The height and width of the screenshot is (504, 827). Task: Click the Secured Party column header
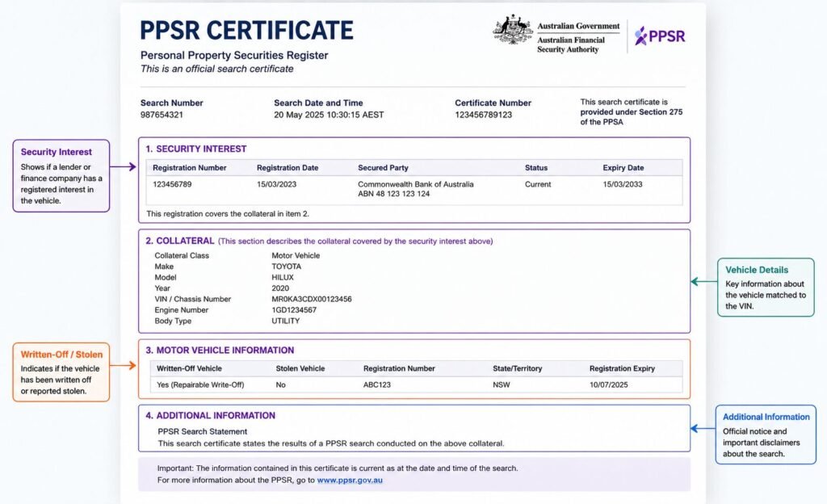tap(383, 168)
